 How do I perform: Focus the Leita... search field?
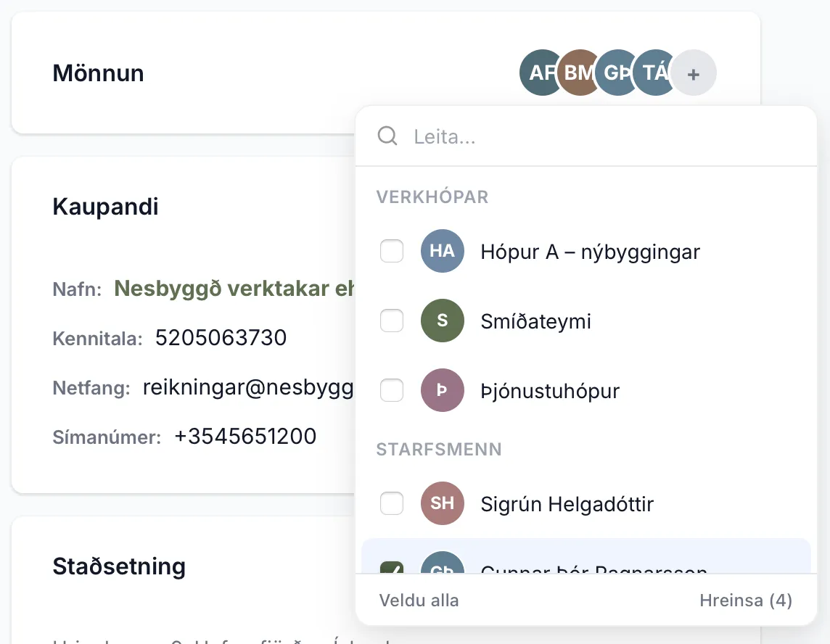click(x=586, y=136)
